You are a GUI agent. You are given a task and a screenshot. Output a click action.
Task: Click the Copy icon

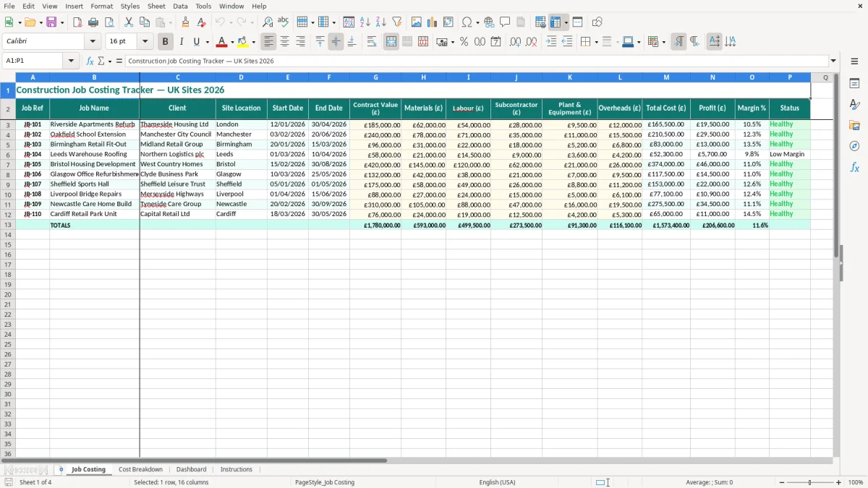pos(145,22)
